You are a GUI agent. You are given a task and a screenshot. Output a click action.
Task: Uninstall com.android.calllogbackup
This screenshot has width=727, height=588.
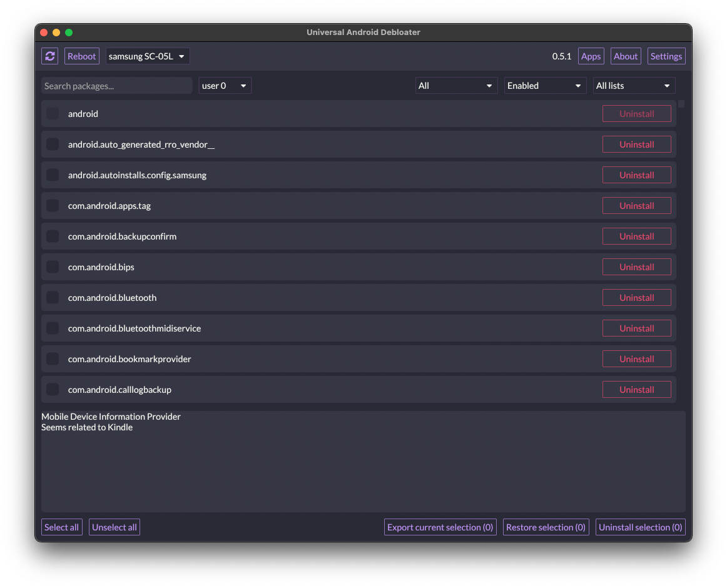click(x=636, y=389)
